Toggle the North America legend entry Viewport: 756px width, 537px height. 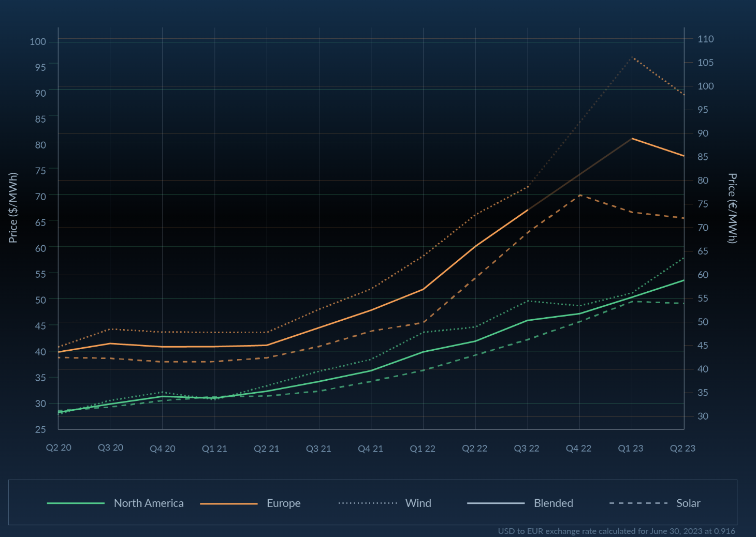pyautogui.click(x=149, y=503)
